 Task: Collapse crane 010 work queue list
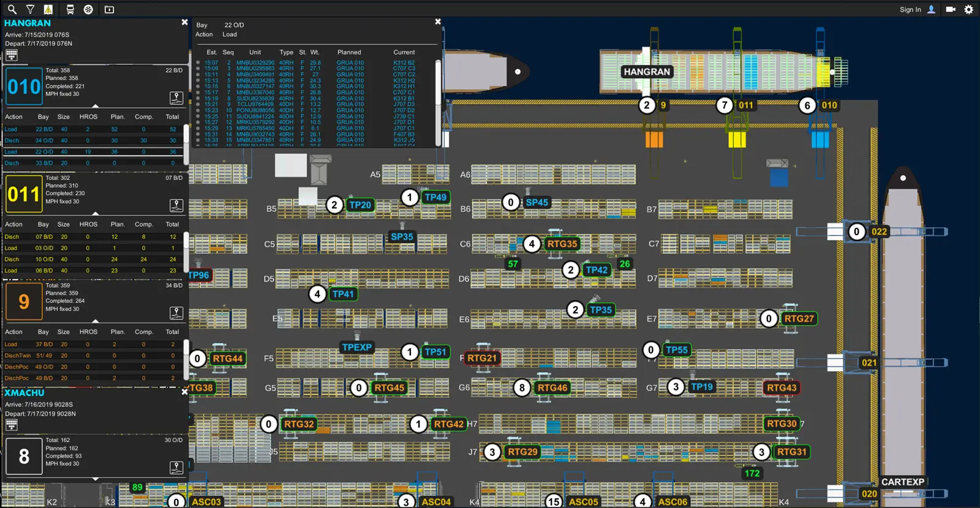(x=95, y=106)
